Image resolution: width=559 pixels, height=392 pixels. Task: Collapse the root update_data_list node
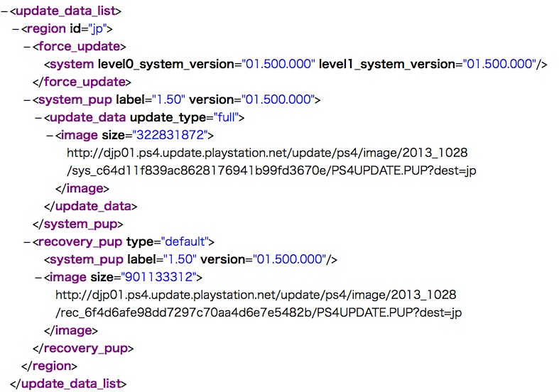point(4,11)
